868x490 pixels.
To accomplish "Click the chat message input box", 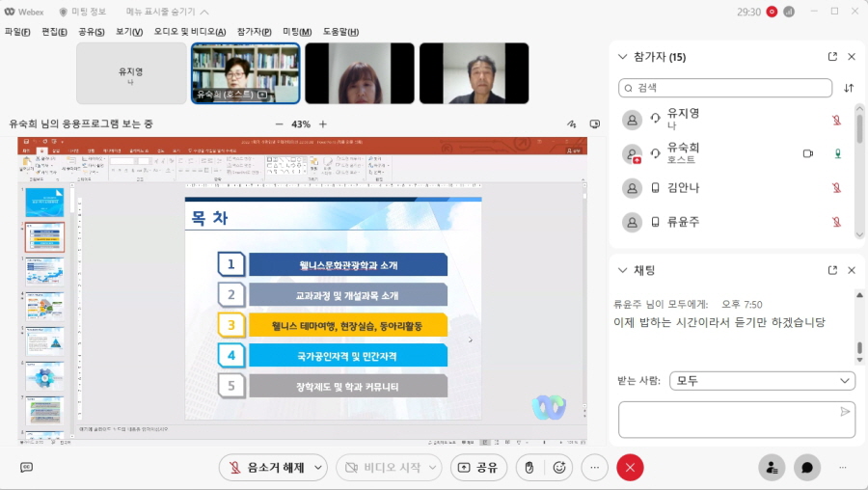I will click(x=737, y=420).
